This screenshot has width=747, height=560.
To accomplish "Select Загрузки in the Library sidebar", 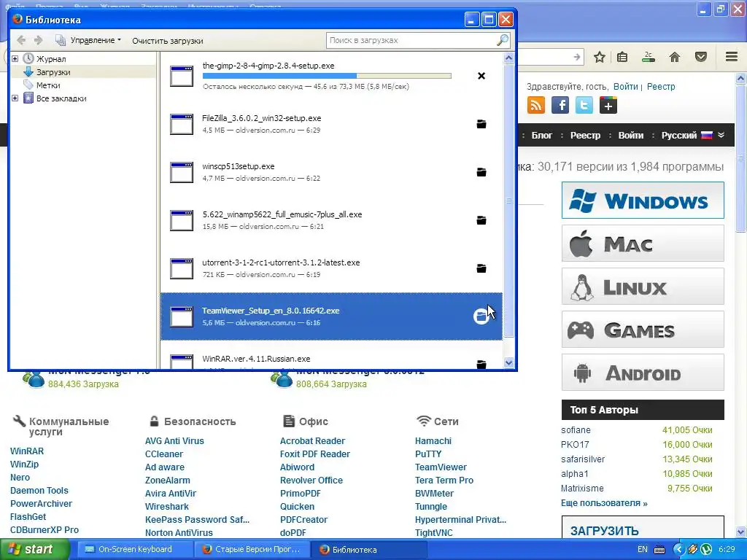I will (x=53, y=72).
